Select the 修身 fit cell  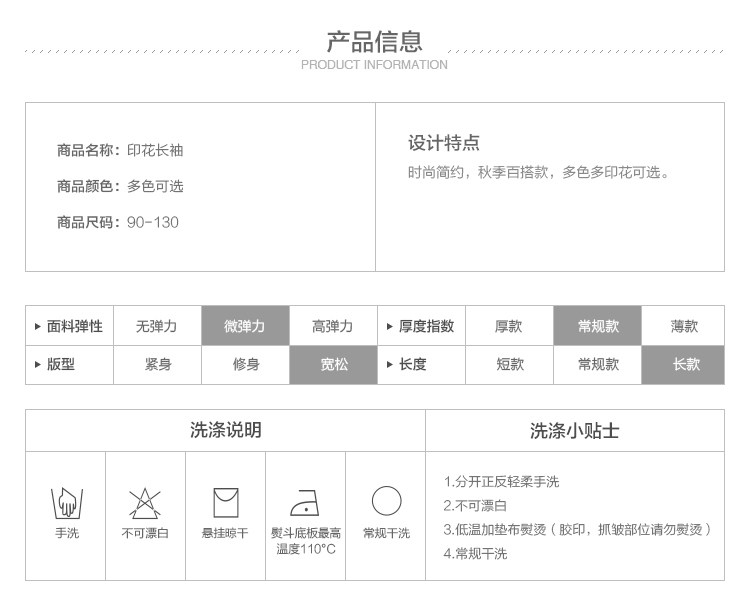(245, 365)
